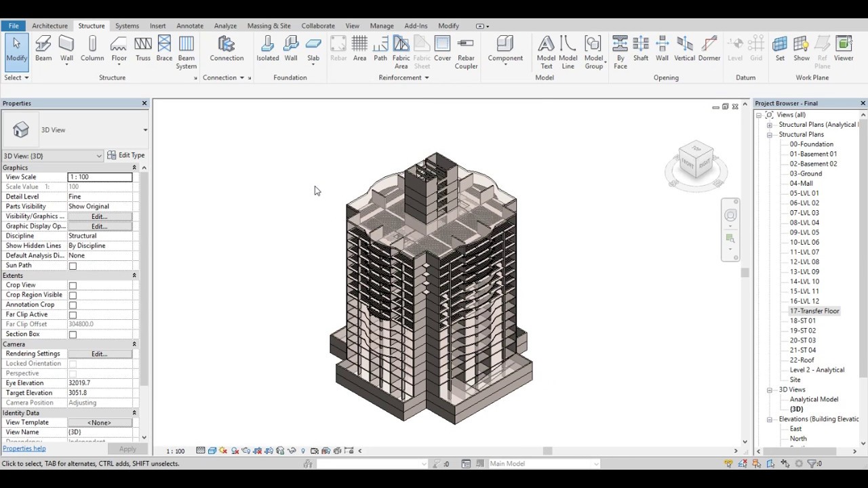The height and width of the screenshot is (488, 868).
Task: Select the Model Line tool
Action: [x=568, y=53]
